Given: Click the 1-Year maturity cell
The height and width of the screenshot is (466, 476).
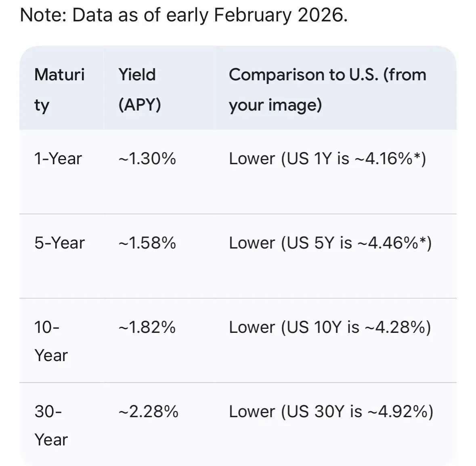Looking at the screenshot, I should tap(58, 159).
